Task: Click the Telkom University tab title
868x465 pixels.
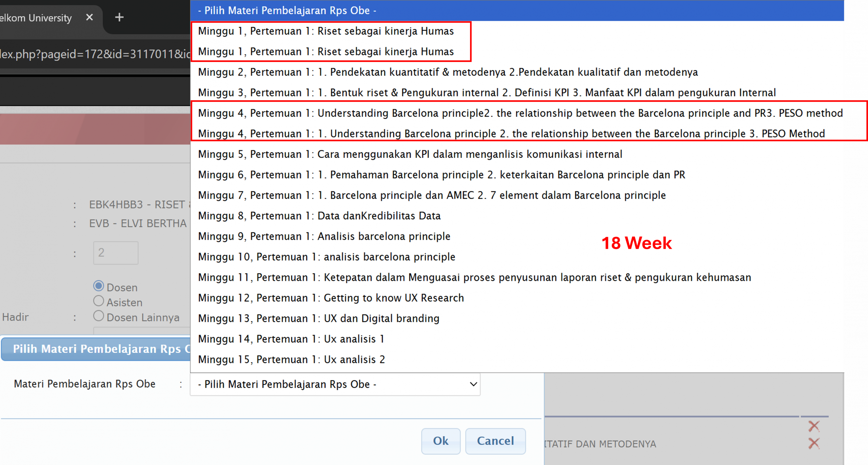Action: [x=36, y=18]
